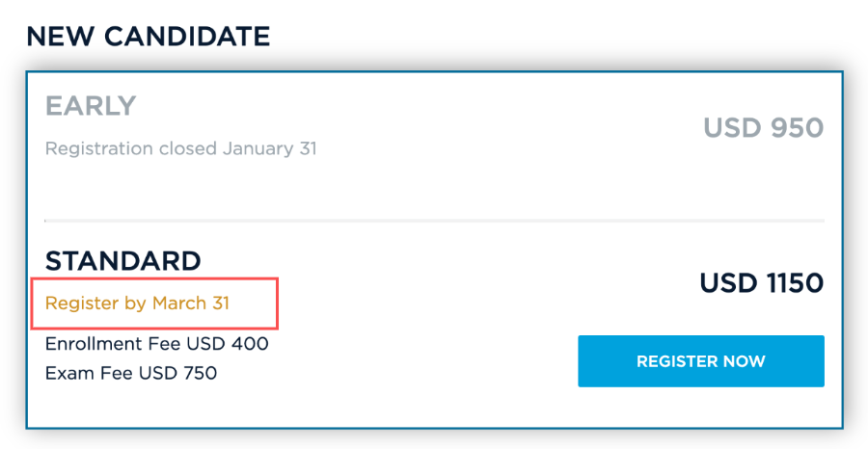Click the Registration closed January 31 notice
This screenshot has width=868, height=449.
pyautogui.click(x=180, y=148)
